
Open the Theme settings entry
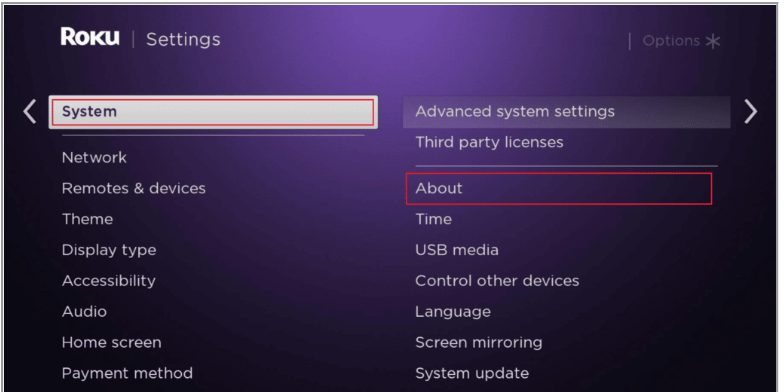[x=87, y=219]
